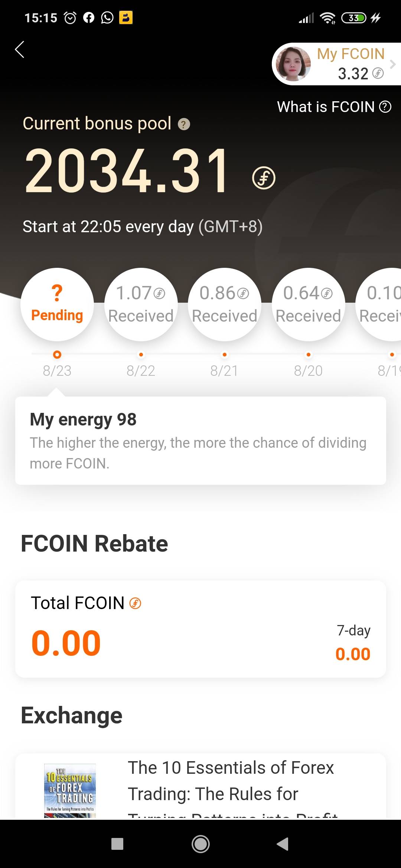
Task: Tap the My energy 98 info card
Action: coord(200,440)
